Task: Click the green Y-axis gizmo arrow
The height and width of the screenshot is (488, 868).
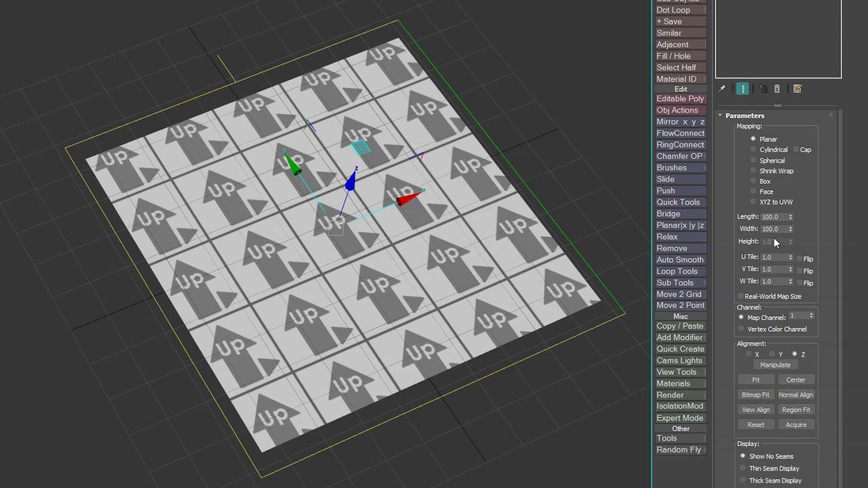Action: point(293,164)
